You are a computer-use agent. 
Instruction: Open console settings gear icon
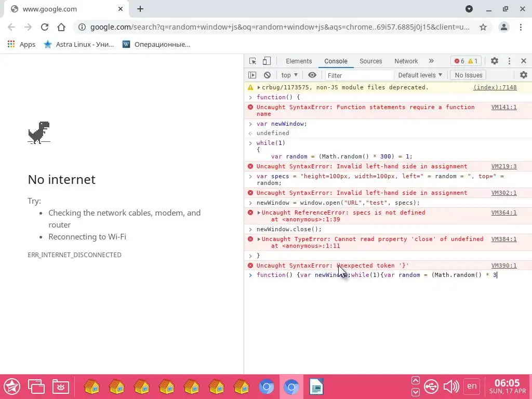click(x=524, y=75)
